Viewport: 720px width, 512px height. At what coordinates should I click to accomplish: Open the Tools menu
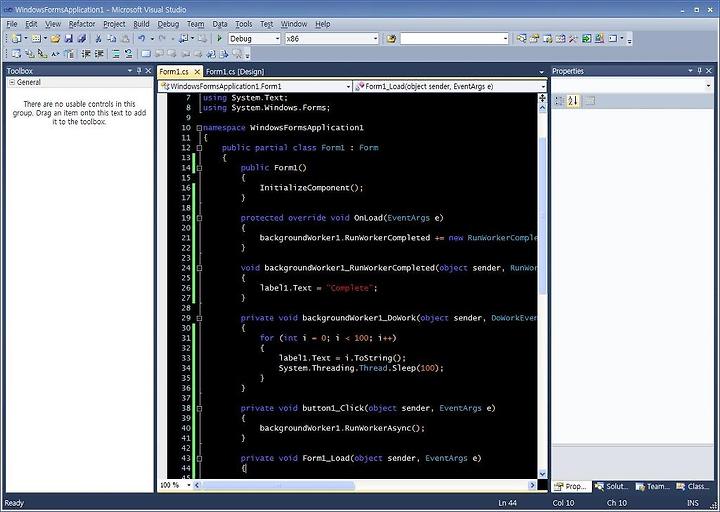(x=243, y=24)
